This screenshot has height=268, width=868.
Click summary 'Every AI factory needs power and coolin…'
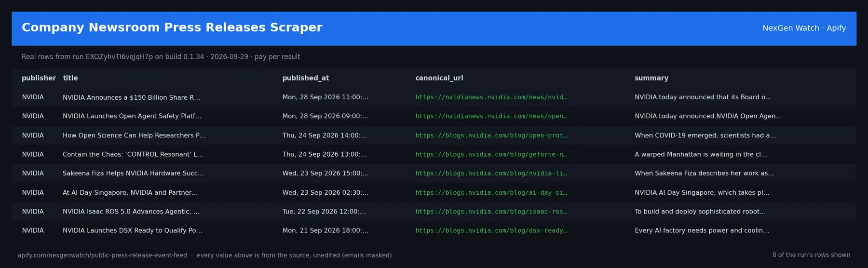coord(702,230)
